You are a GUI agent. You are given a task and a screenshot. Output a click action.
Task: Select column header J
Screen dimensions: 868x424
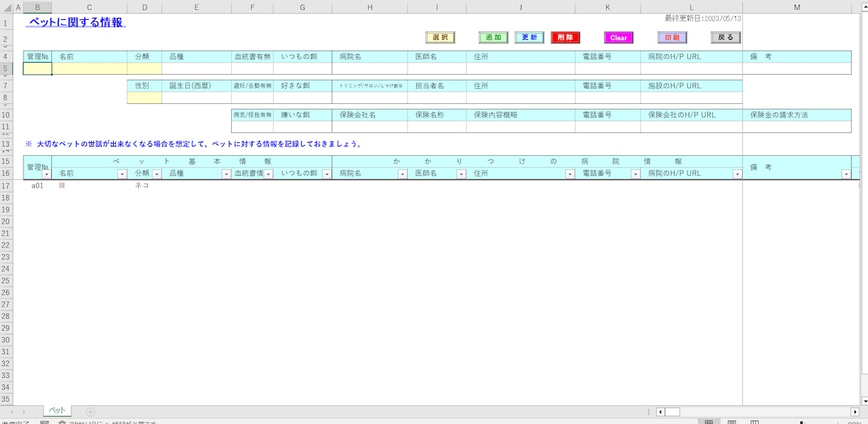coord(521,7)
